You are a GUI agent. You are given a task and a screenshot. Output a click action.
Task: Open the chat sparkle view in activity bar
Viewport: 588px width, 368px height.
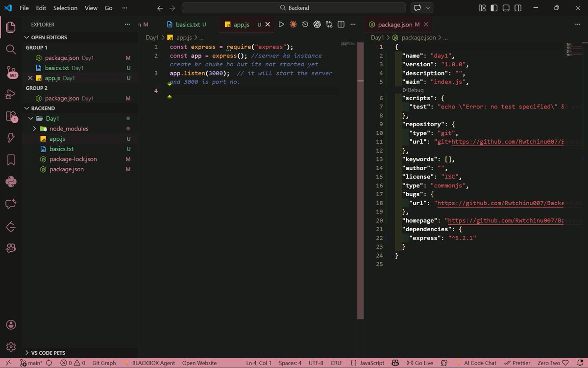pos(11,204)
